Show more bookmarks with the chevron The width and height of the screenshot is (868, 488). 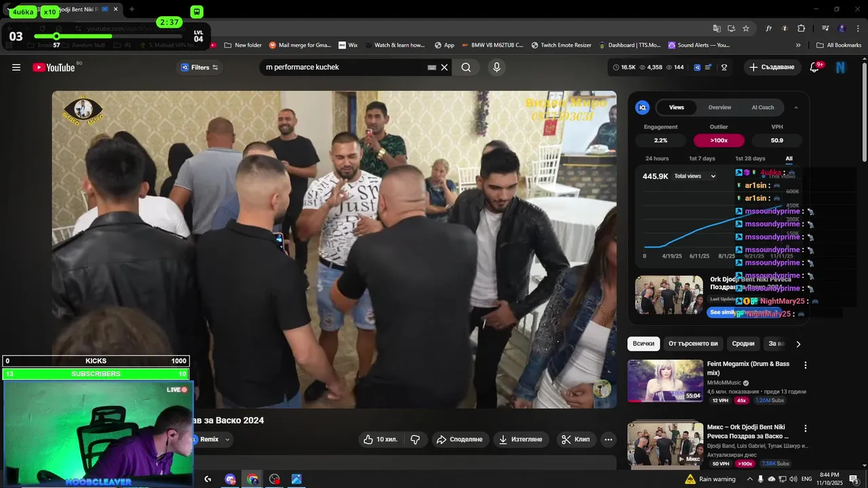[798, 45]
